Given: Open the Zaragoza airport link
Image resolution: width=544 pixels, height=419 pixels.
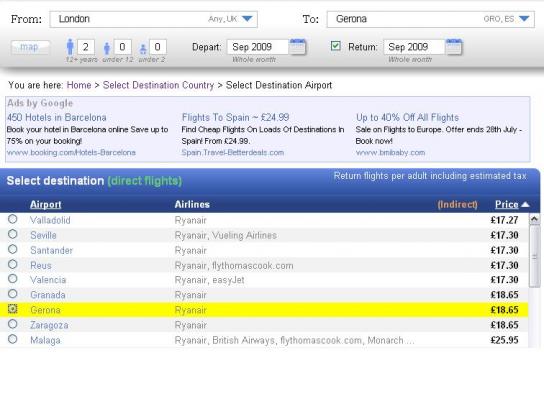Looking at the screenshot, I should point(49,325).
